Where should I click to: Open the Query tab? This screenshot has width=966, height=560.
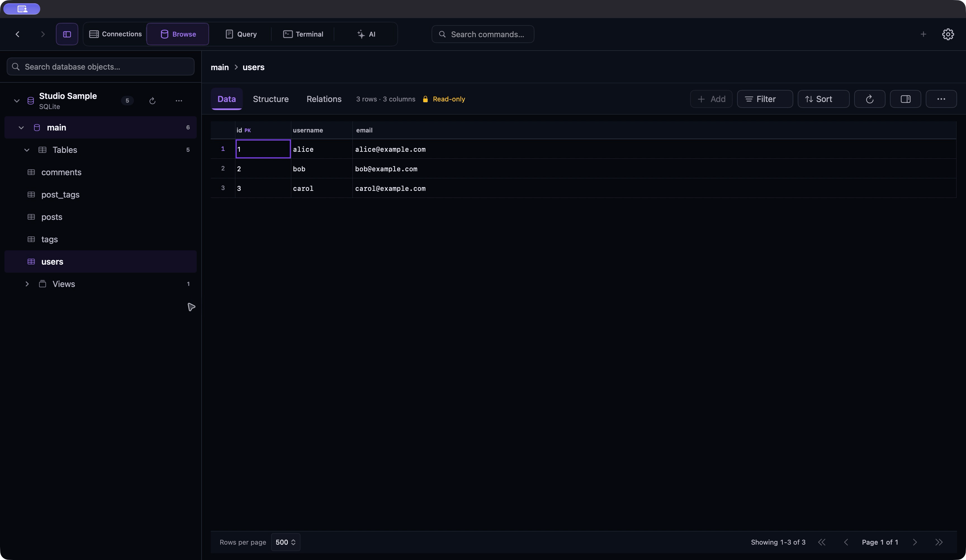pyautogui.click(x=241, y=34)
